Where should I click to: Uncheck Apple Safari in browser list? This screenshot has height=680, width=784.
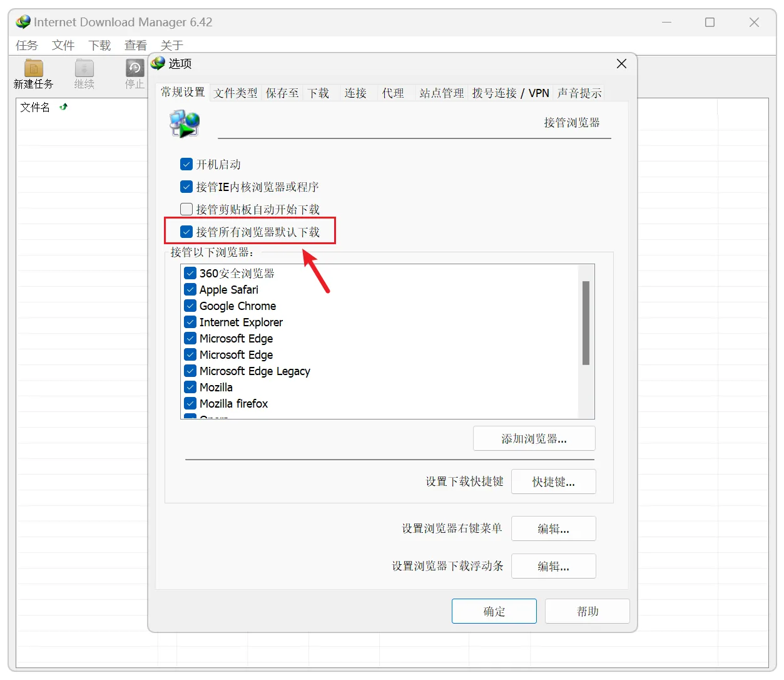pyautogui.click(x=190, y=289)
